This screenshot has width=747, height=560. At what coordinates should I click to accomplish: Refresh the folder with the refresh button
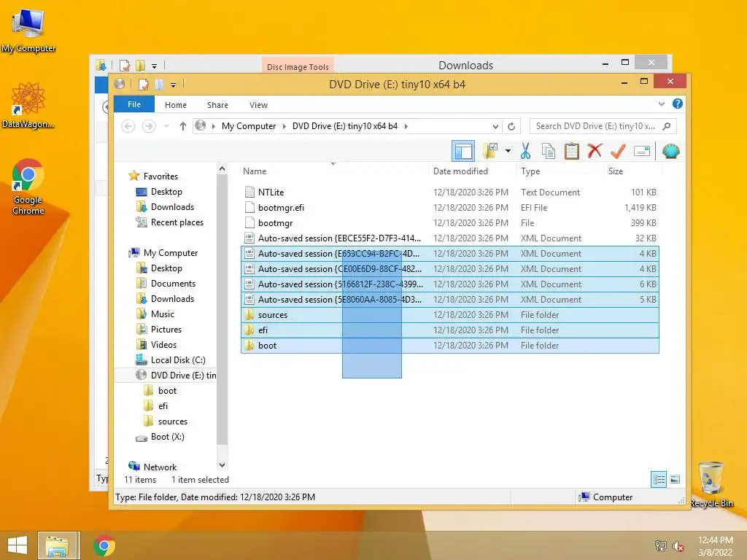pos(511,127)
